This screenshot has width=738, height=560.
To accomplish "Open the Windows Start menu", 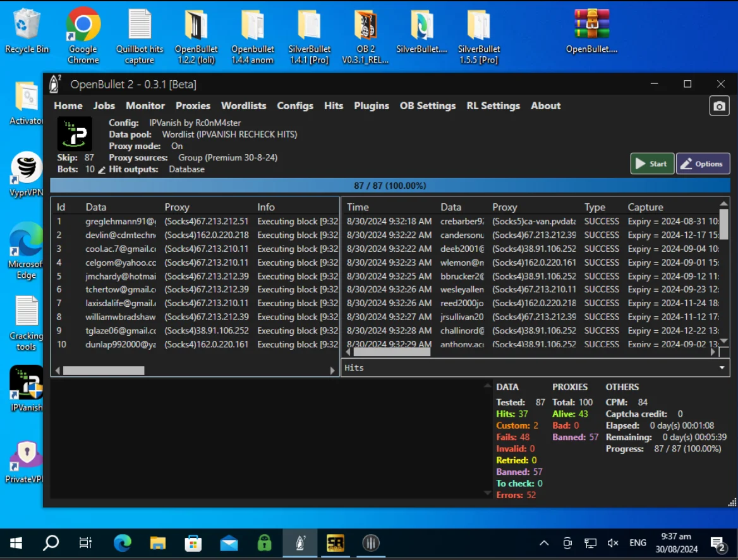I will click(x=16, y=544).
